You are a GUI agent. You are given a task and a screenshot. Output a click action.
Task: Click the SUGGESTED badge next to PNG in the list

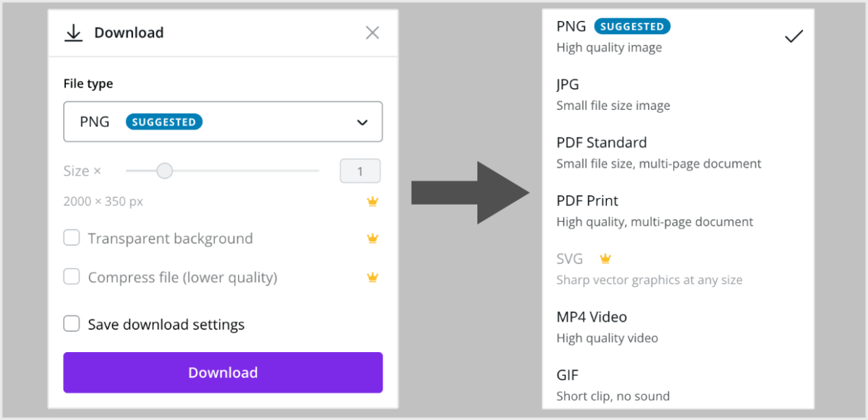(x=632, y=26)
